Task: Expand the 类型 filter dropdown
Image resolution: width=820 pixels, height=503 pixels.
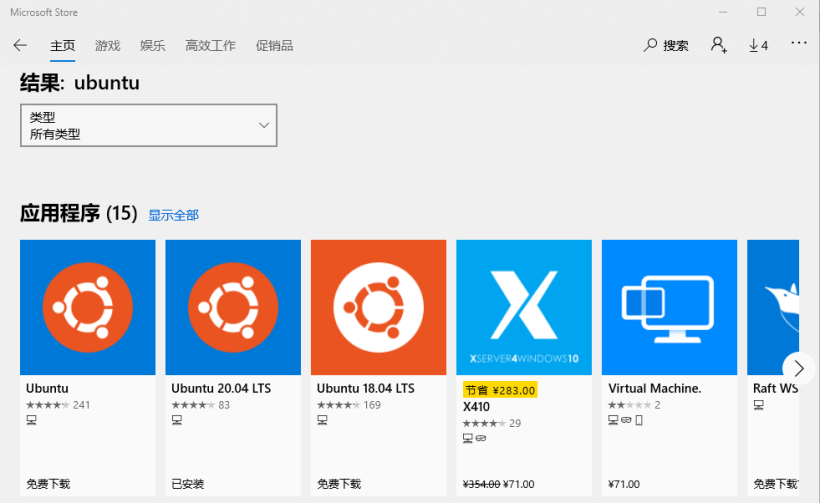Action: coord(148,125)
